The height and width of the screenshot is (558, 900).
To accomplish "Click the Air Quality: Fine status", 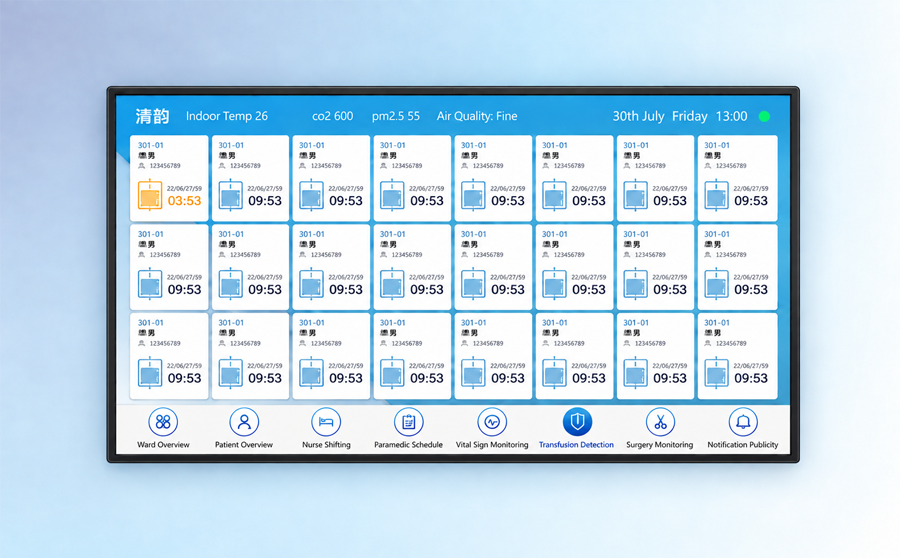I will (477, 116).
